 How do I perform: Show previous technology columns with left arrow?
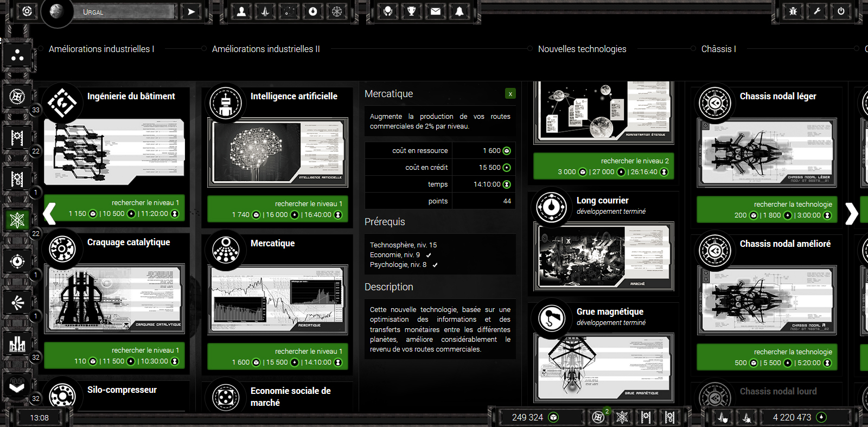pyautogui.click(x=49, y=213)
